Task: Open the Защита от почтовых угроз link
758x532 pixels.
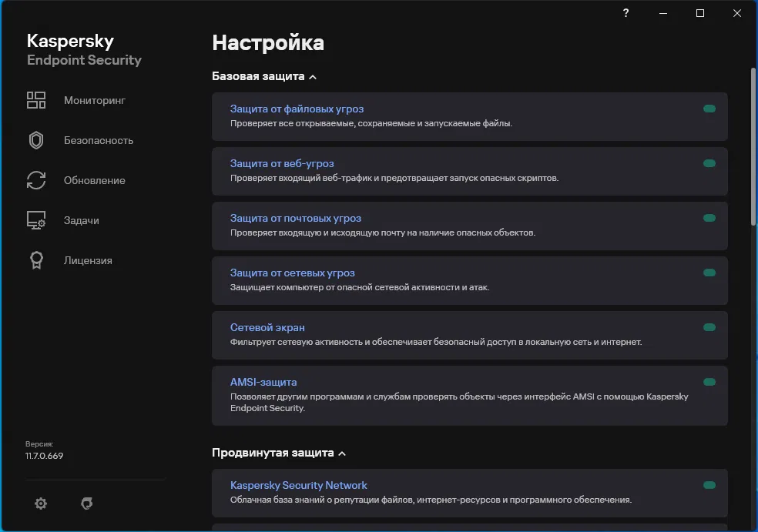Action: [296, 218]
